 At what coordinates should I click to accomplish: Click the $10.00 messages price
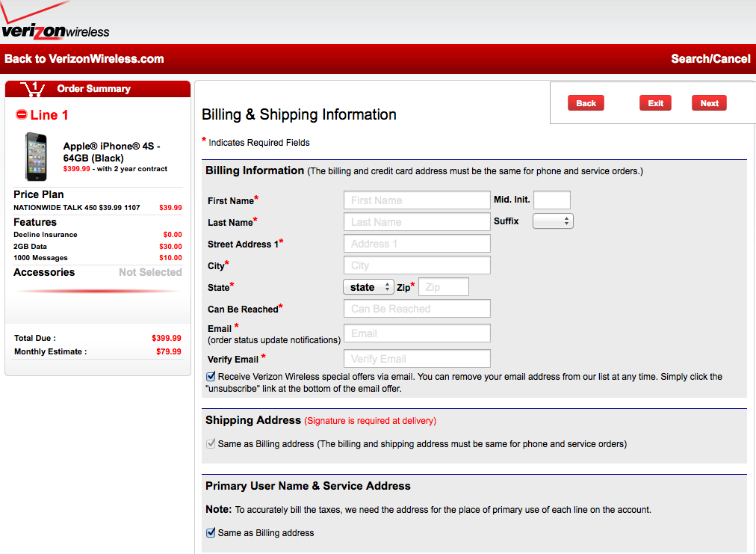pyautogui.click(x=170, y=258)
